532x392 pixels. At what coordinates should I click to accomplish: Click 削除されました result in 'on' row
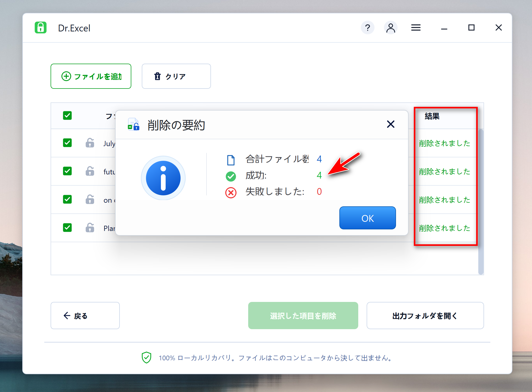pyautogui.click(x=444, y=200)
